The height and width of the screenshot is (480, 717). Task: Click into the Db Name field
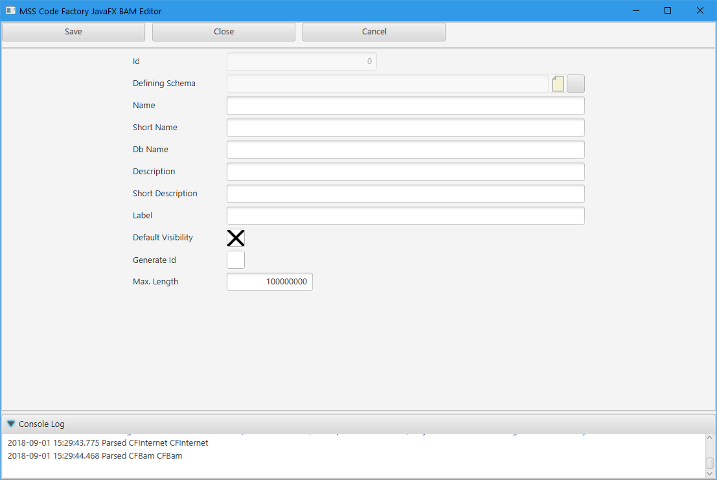405,150
